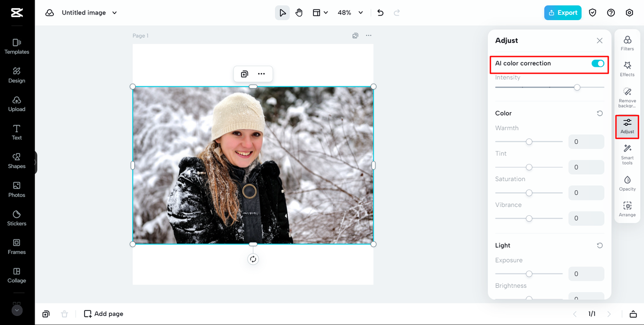Duplicate Page 1 using the page header icon
Screen dimensions: 644x325
tap(355, 36)
